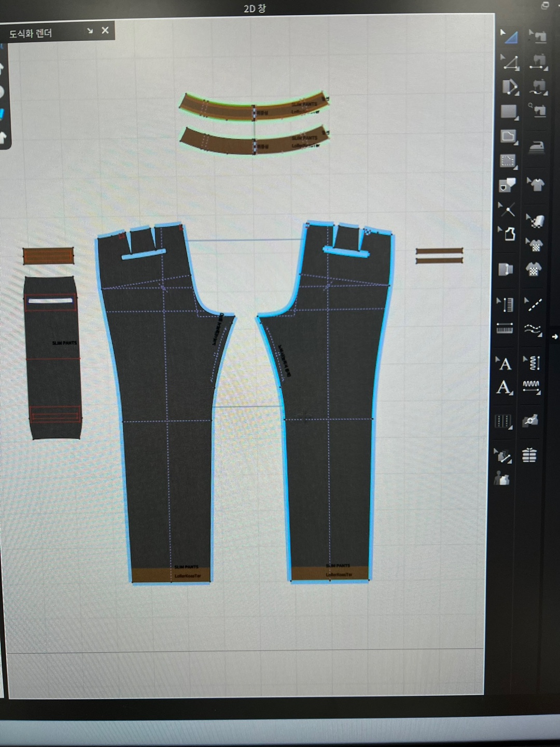Close the 도식화 렌더 panel

pos(105,31)
